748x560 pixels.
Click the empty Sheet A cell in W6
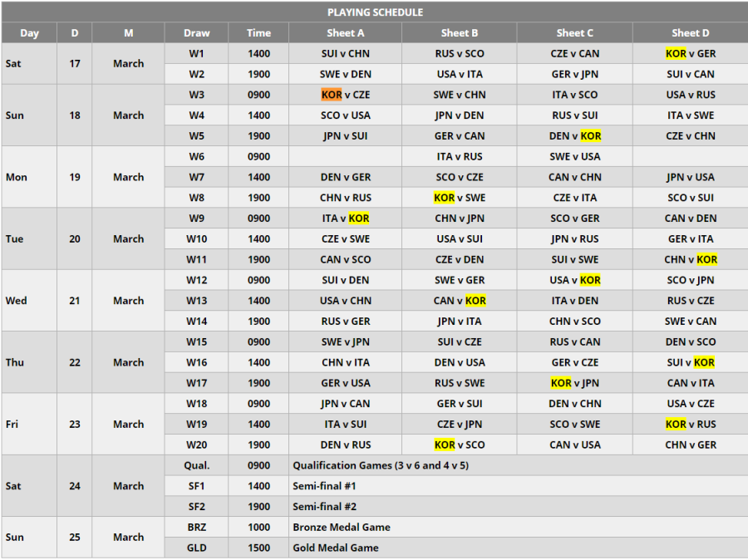click(346, 156)
